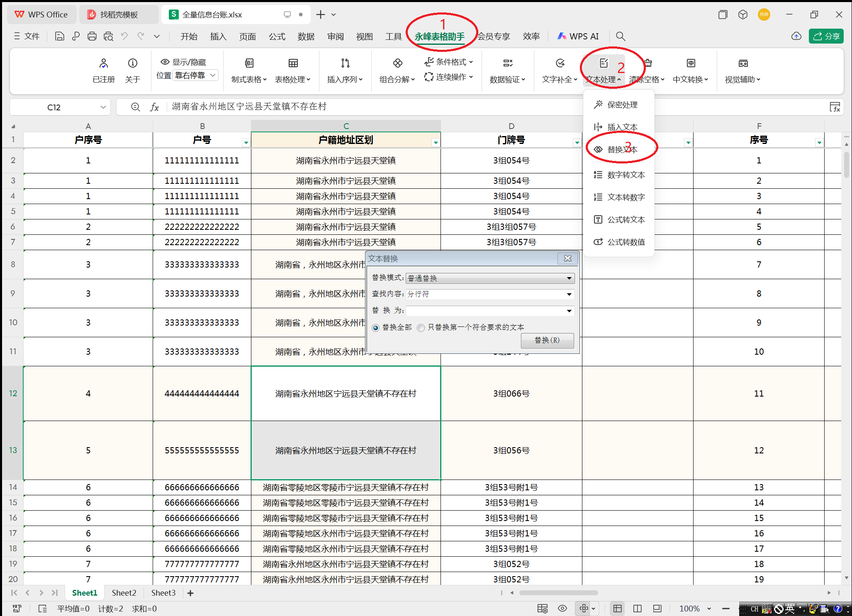Select 只替换第一个符合要求的文本 radio option
The width and height of the screenshot is (852, 616).
(421, 328)
